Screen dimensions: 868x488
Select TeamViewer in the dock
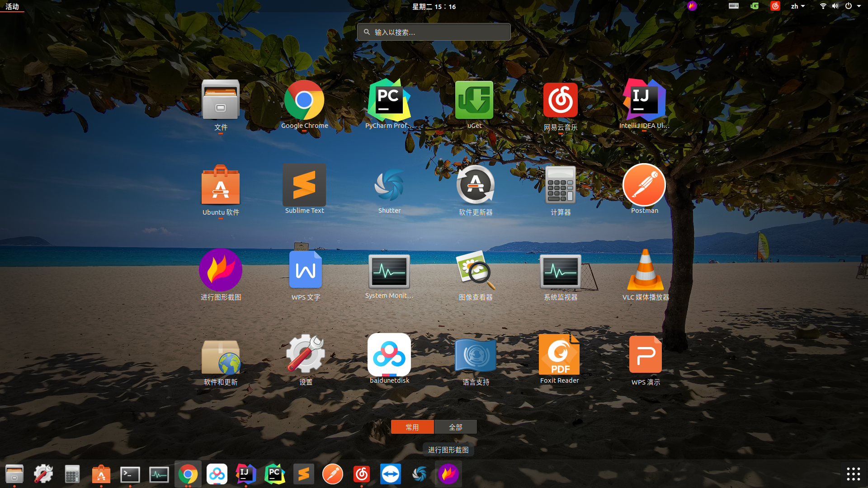[x=390, y=474]
